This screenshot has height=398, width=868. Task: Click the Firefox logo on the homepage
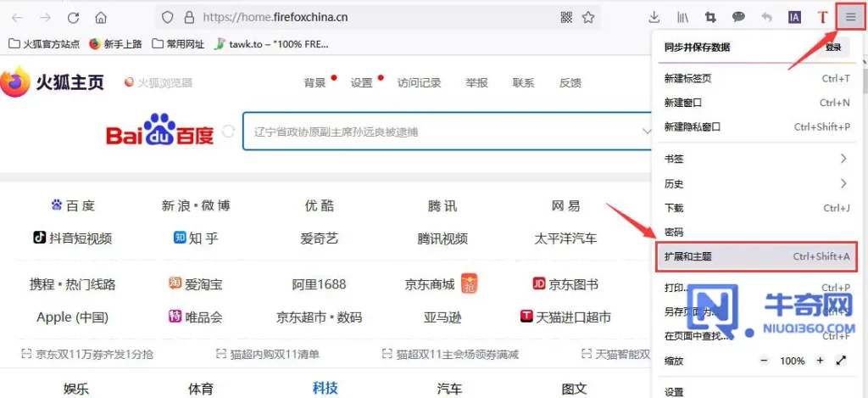14,81
